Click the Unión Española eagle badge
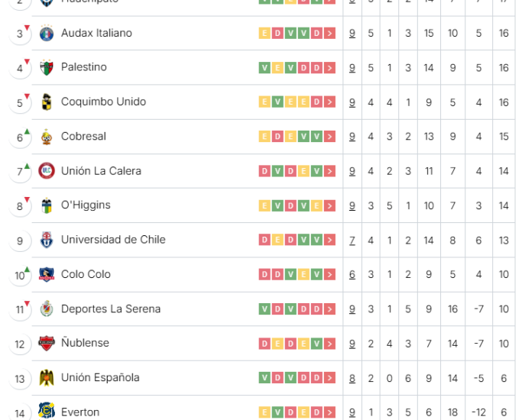Image resolution: width=522 pixels, height=420 pixels. (x=47, y=378)
